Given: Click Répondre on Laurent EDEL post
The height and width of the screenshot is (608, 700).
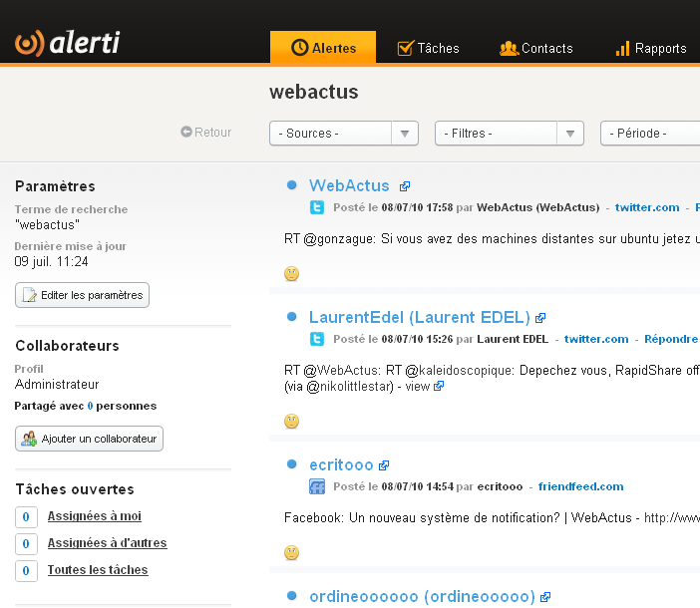Looking at the screenshot, I should (x=671, y=339).
